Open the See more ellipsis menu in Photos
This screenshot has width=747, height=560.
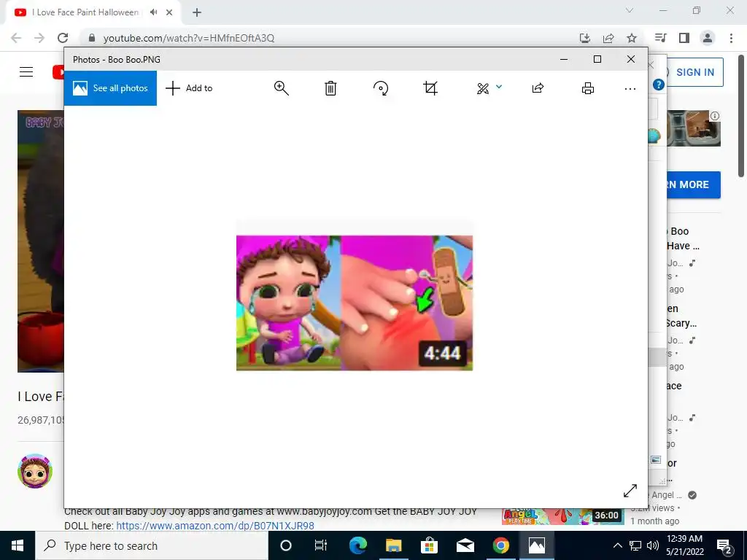tap(630, 88)
